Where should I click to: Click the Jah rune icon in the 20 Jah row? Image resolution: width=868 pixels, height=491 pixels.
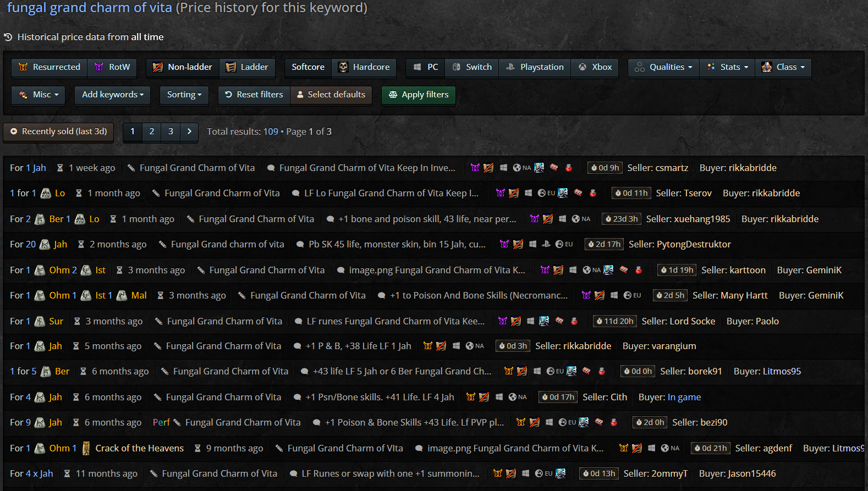click(45, 245)
